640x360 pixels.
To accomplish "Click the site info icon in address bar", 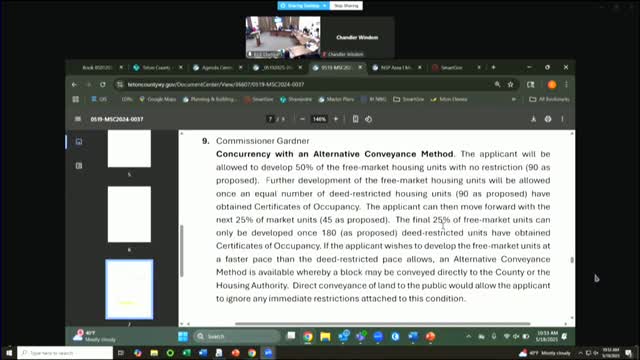I will (120, 84).
